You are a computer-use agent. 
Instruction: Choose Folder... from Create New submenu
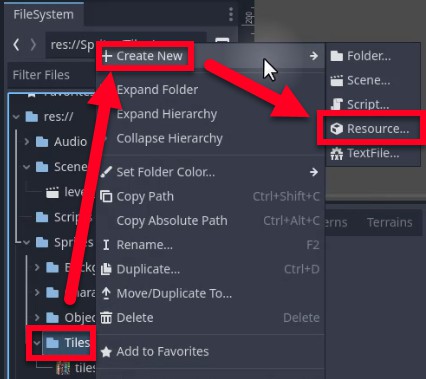[373, 56]
